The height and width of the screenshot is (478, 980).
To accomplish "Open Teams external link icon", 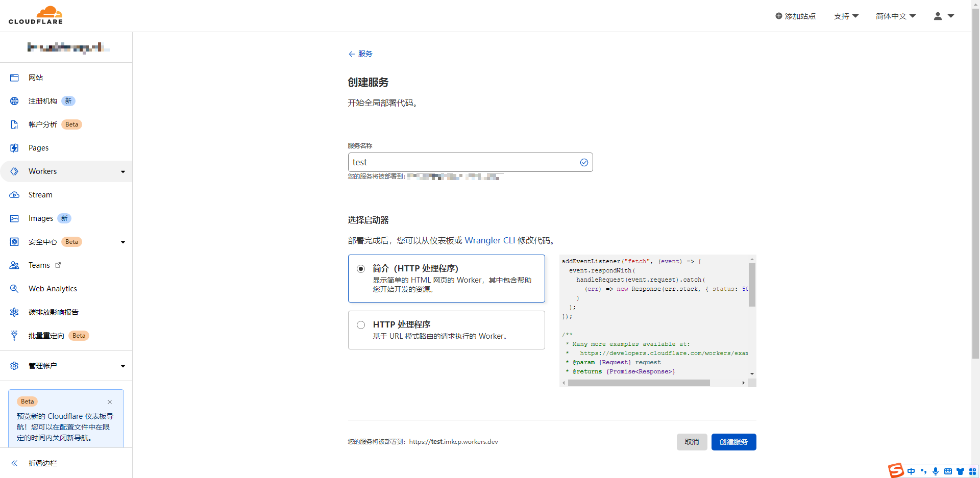I will pos(58,265).
